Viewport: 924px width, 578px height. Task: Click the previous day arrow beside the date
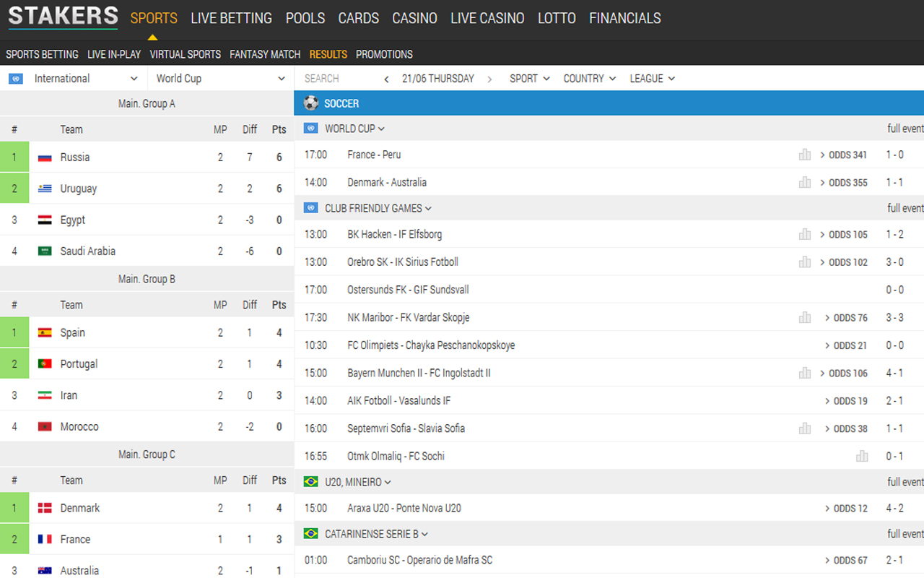click(387, 79)
